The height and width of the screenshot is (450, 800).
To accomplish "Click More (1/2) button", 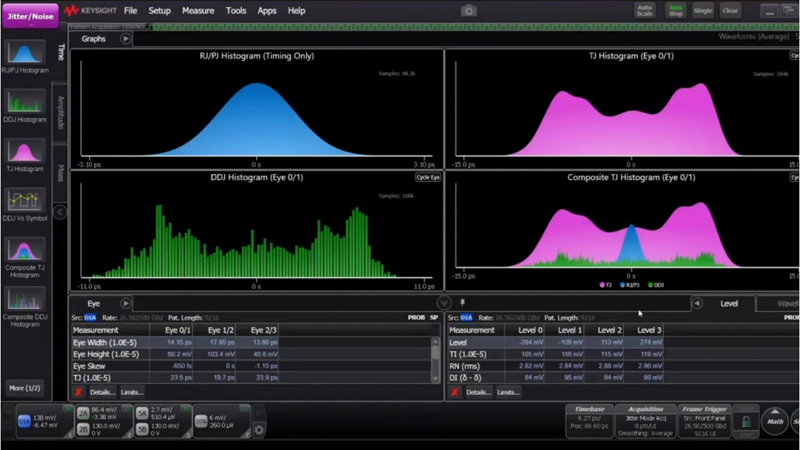I will [24, 388].
